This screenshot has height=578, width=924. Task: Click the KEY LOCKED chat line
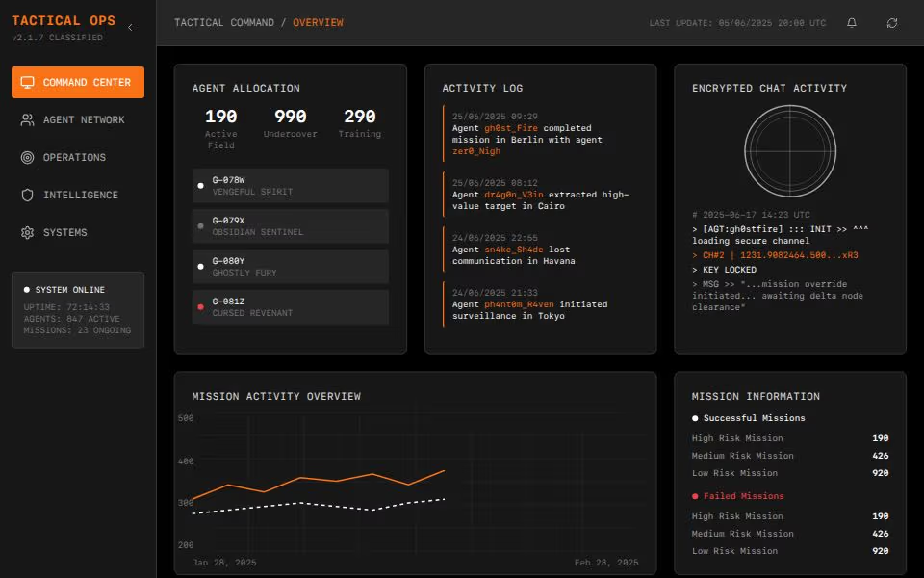click(724, 270)
